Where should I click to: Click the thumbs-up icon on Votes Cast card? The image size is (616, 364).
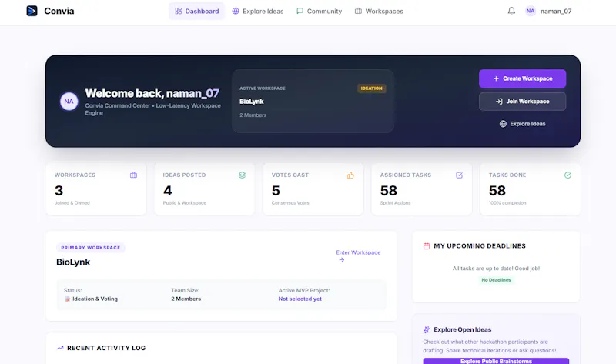(x=350, y=175)
